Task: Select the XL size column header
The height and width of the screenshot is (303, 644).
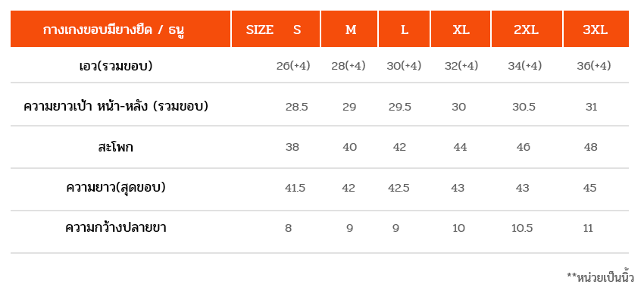Action: [x=461, y=29]
